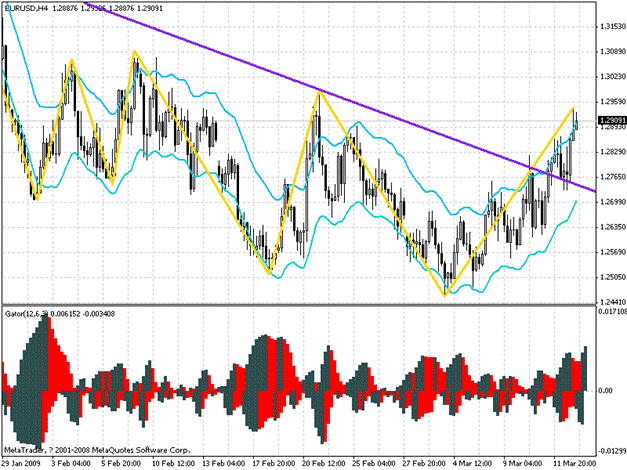Viewport: 627px width, 470px height.
Task: Click the 1.24410 price axis label
Action: click(x=612, y=302)
